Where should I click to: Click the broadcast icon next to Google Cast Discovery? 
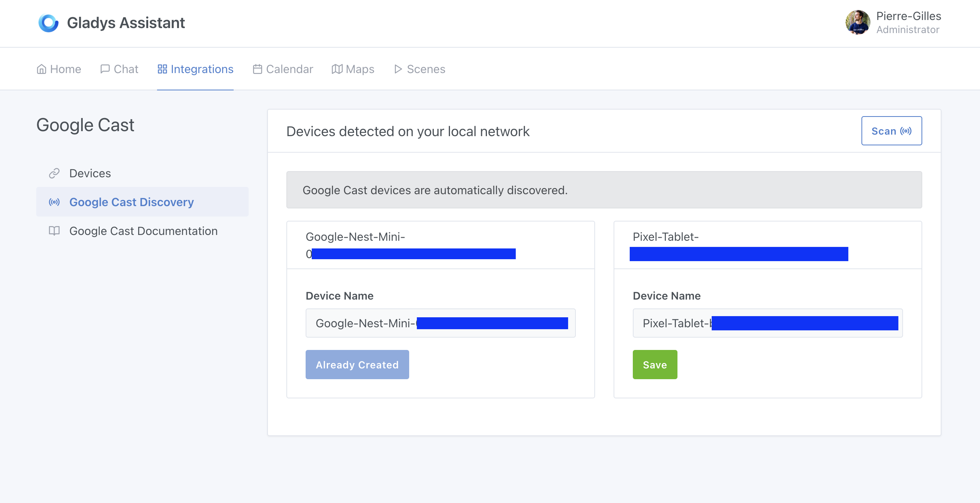tap(54, 202)
